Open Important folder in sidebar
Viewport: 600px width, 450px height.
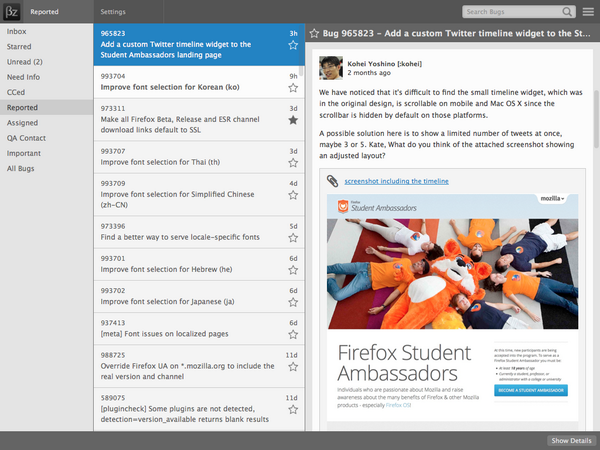(x=46, y=153)
